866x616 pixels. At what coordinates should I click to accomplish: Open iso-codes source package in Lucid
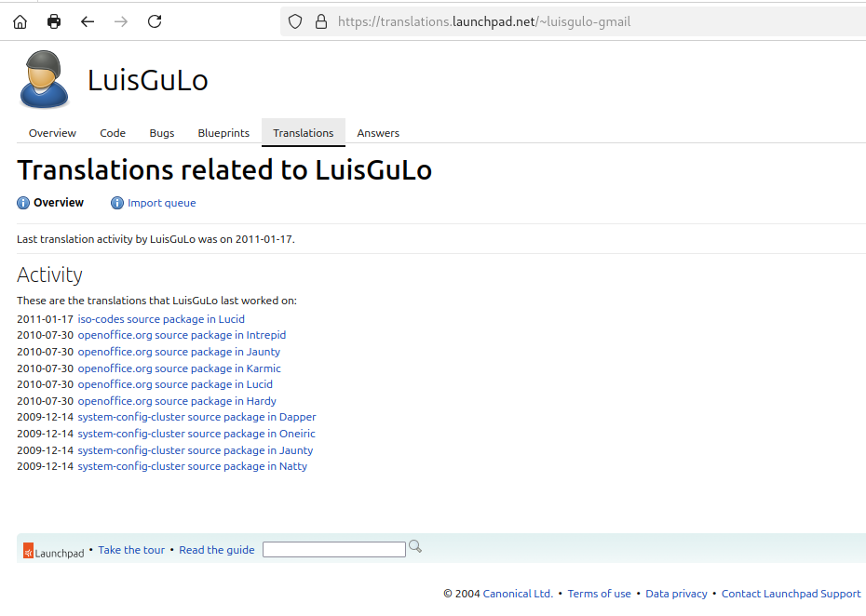coord(161,319)
